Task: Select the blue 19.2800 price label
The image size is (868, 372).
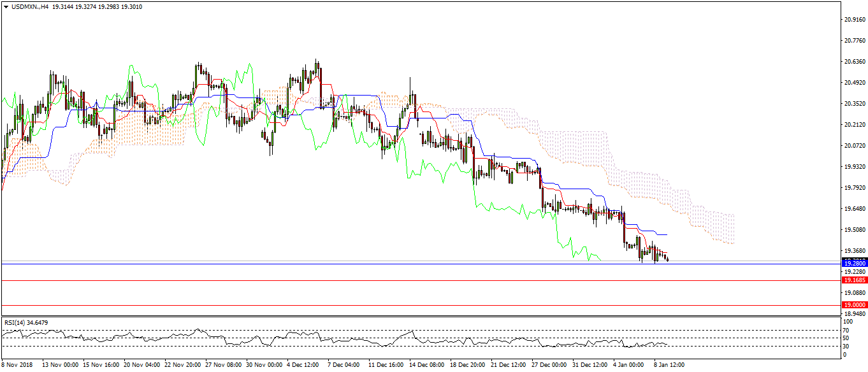Action: coord(853,263)
